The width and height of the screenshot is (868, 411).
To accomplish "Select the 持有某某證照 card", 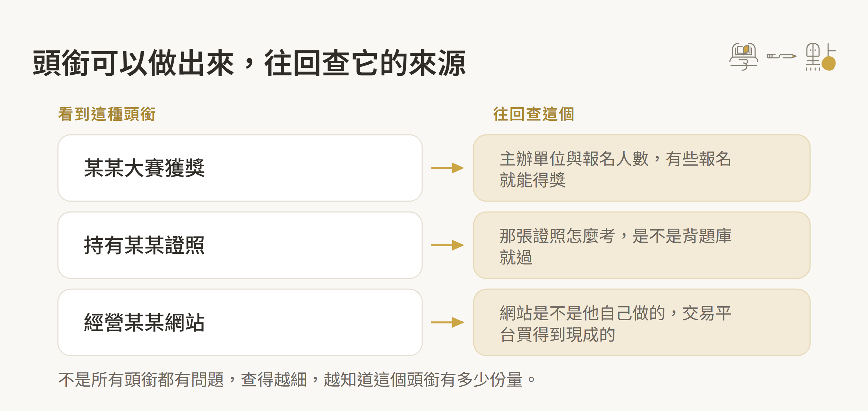I will click(240, 245).
